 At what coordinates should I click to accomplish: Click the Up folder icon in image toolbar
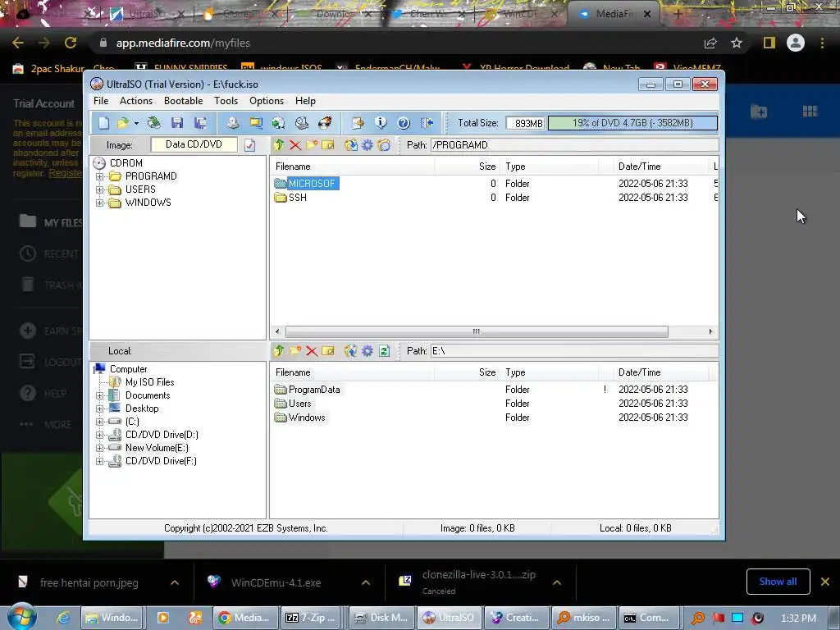279,145
